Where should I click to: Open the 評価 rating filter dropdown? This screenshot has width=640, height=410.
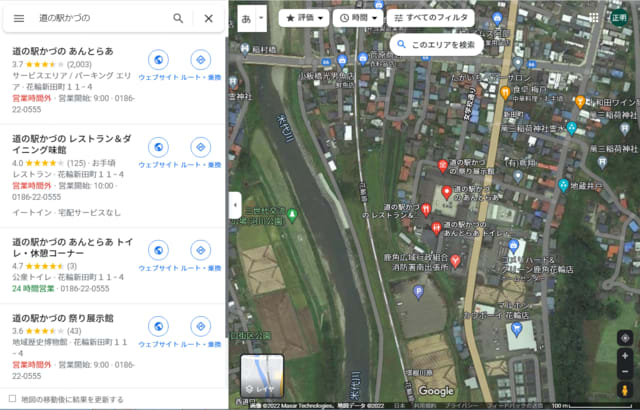[304, 18]
